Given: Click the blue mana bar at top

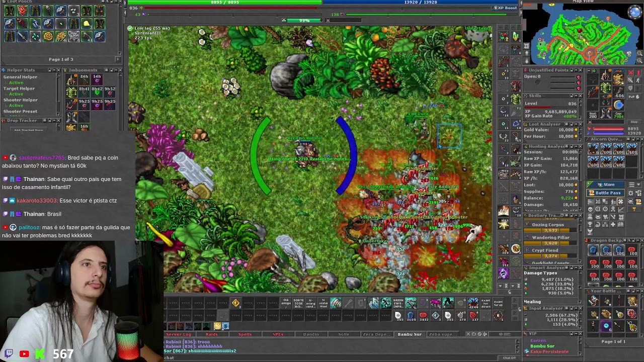Looking at the screenshot, I should (x=421, y=2).
